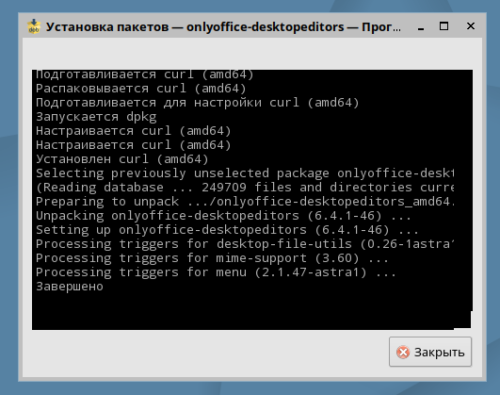Click the deb package installer icon in title bar
Image resolution: width=500 pixels, height=395 pixels.
point(34,26)
